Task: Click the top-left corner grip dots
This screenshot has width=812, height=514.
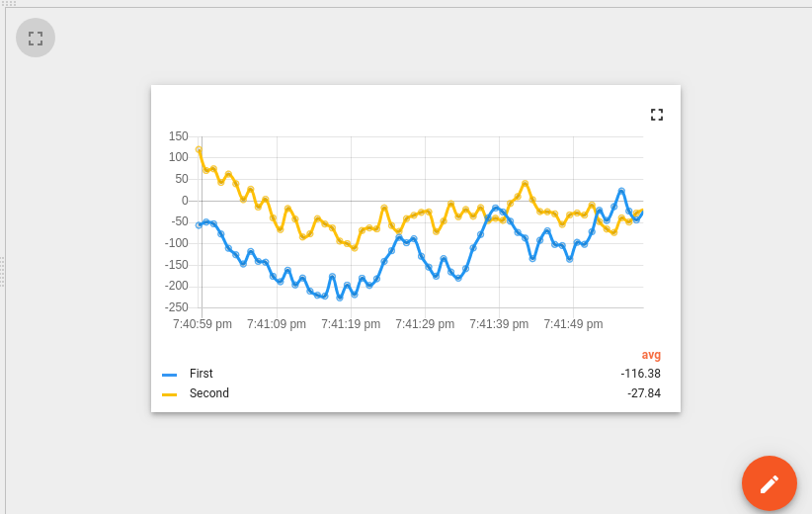Action: [x=8, y=3]
